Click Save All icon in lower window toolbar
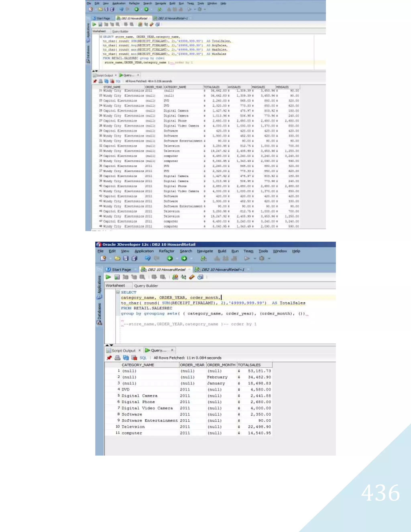Image resolution: width=411 pixels, height=532 pixels. pyautogui.click(x=134, y=258)
